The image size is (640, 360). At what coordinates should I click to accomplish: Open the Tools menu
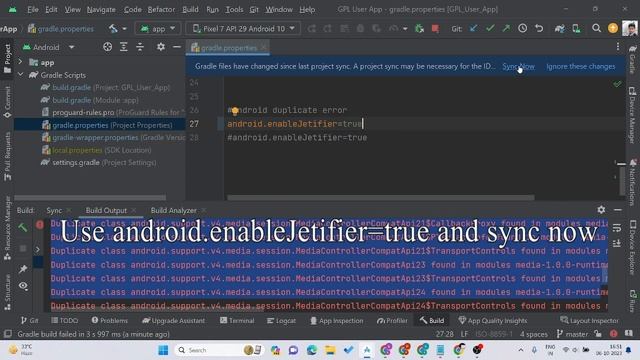pyautogui.click(x=234, y=9)
